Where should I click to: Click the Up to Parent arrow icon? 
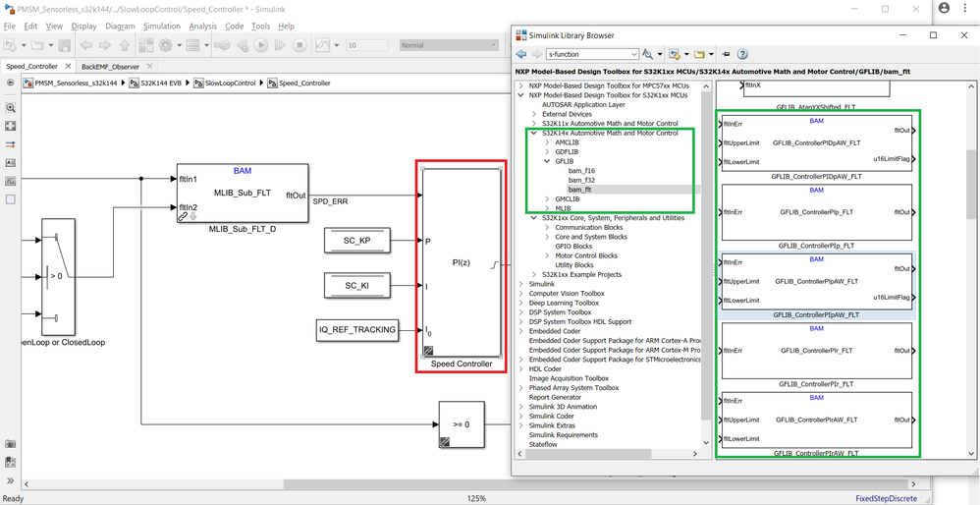(125, 45)
